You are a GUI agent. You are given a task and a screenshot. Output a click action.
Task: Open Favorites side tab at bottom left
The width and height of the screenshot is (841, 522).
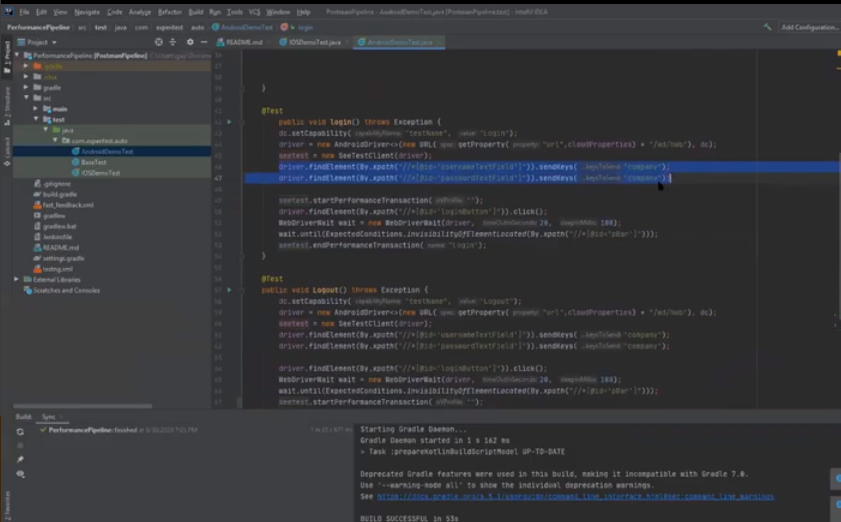[x=7, y=505]
